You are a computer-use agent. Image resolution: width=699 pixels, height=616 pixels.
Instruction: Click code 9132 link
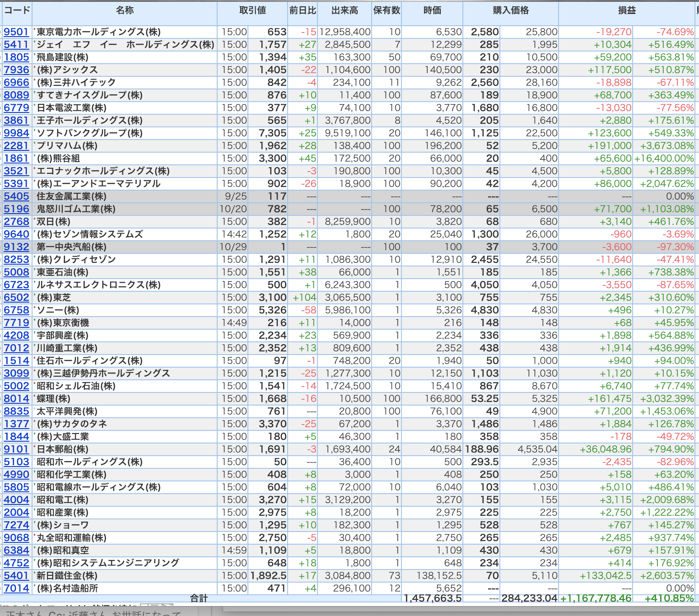pos(16,247)
